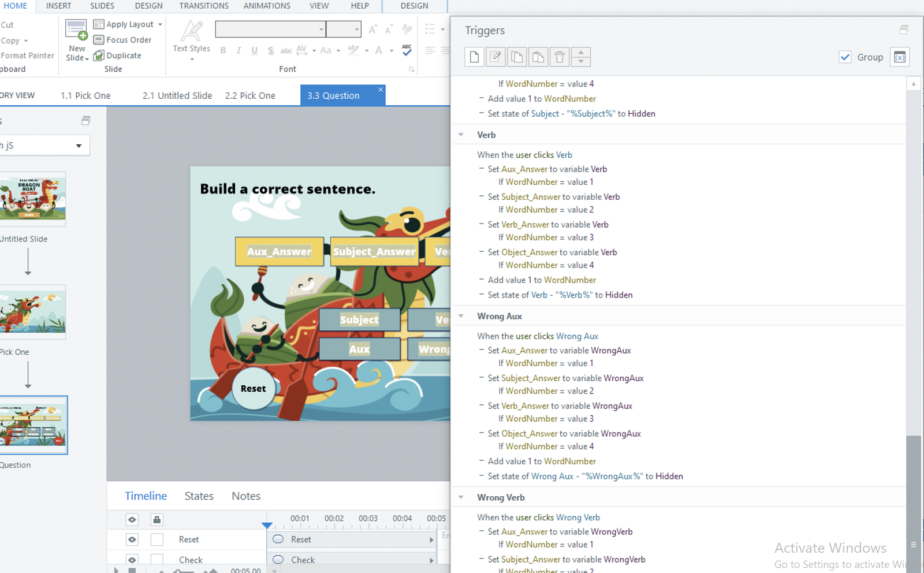Collapse the Wrong Verb trigger group
Viewport: 924px width, 573px height.
[461, 497]
